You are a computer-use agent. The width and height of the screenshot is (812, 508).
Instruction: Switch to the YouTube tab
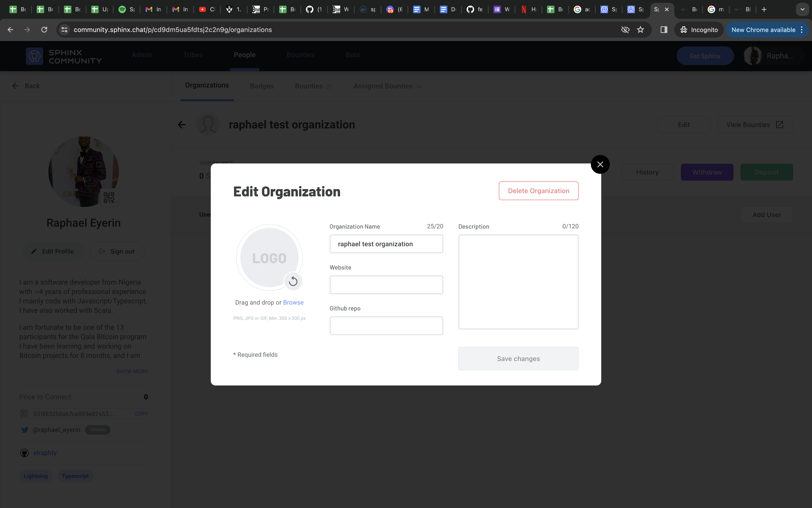click(x=207, y=9)
